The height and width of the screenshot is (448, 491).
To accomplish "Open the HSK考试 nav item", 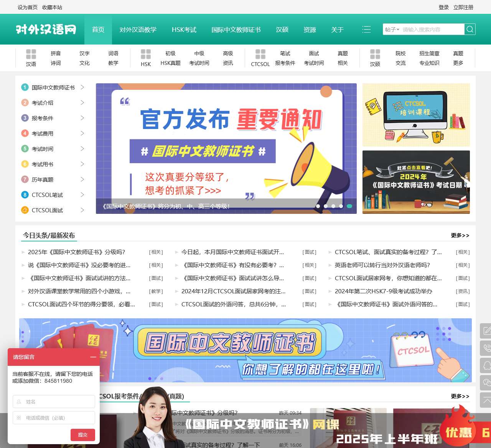I will point(184,30).
